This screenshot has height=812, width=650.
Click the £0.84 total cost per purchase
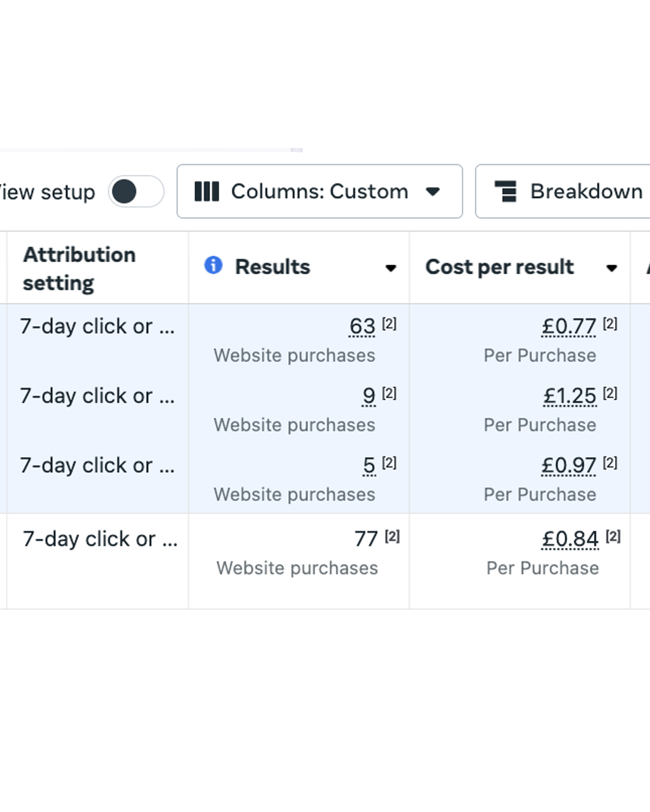(x=570, y=539)
